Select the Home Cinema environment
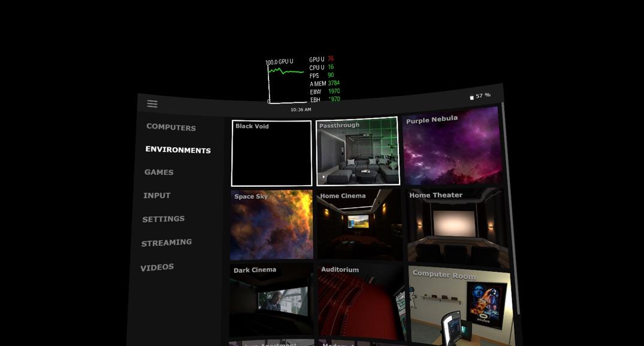Viewport: 644px width, 346px height. click(359, 224)
